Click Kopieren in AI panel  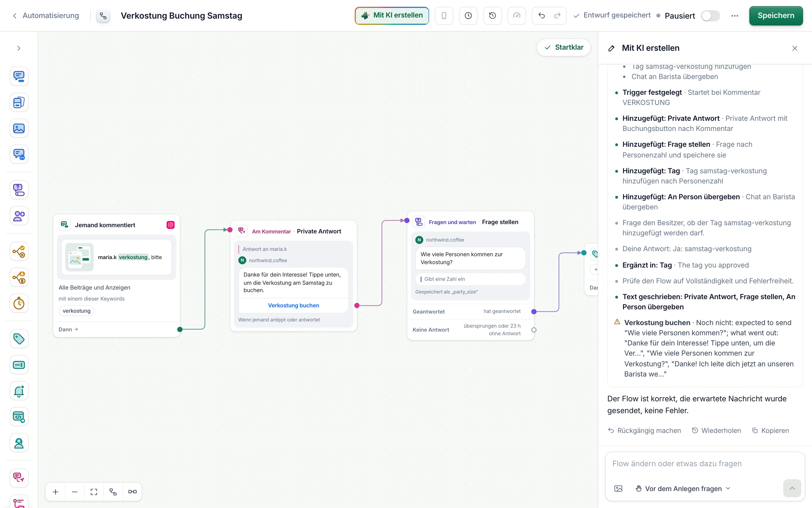(770, 431)
